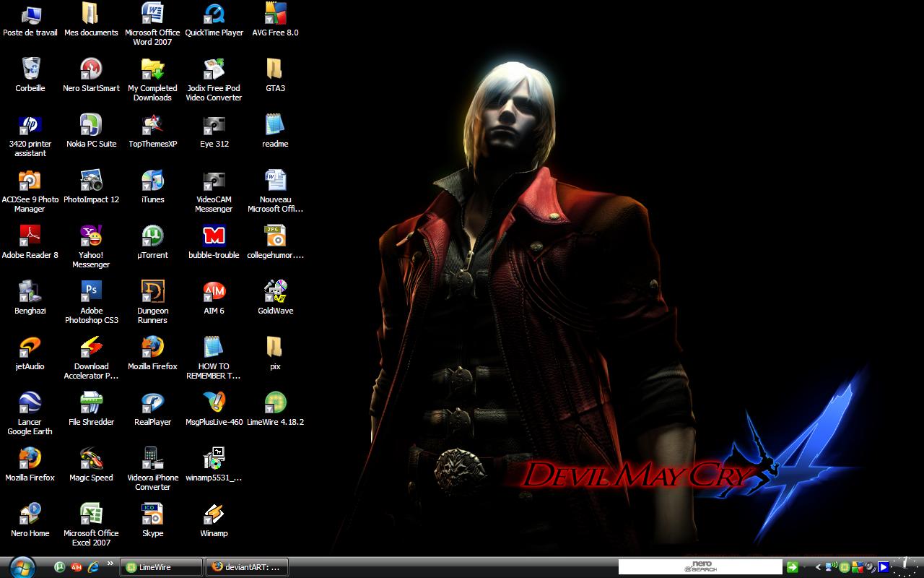Open AIM 6 desktop shortcut
The width and height of the screenshot is (924, 578).
click(214, 298)
